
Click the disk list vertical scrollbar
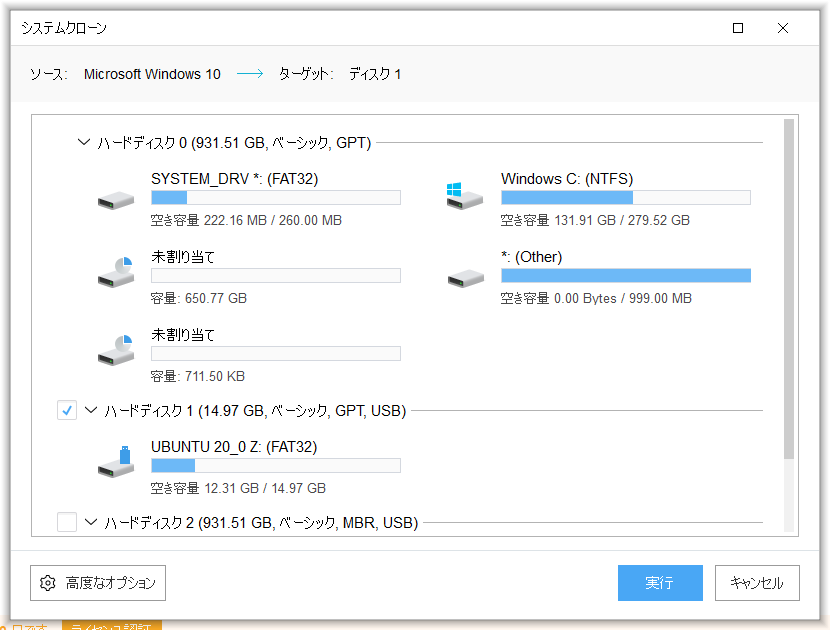click(789, 289)
